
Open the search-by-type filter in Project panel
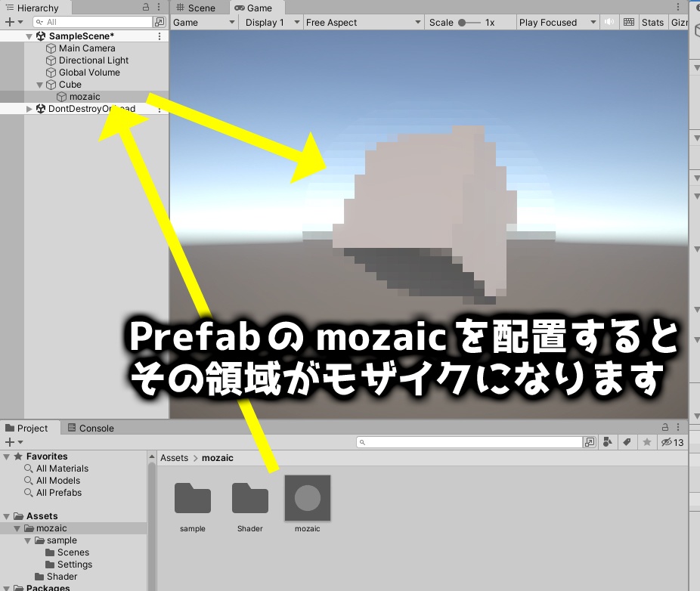pyautogui.click(x=608, y=442)
